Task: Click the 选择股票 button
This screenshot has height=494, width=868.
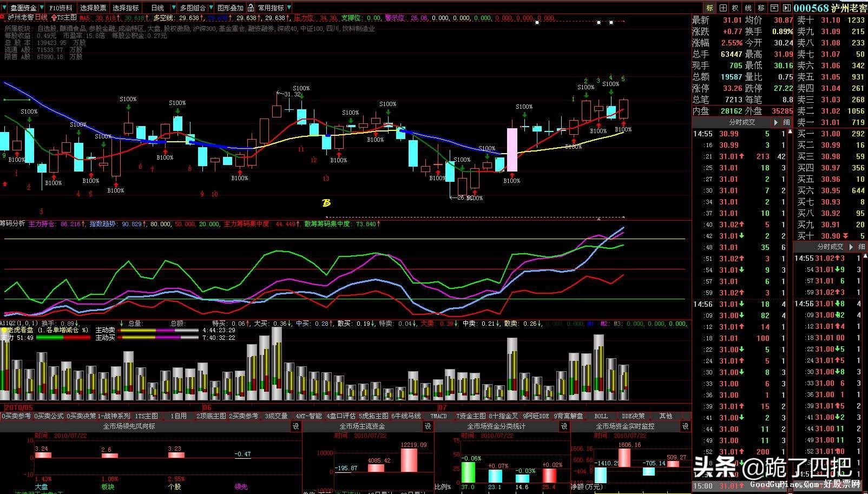Action: [94, 8]
